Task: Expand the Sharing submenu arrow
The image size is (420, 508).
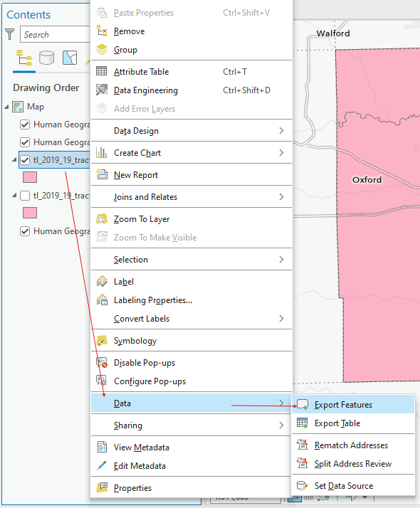Action: (x=281, y=425)
